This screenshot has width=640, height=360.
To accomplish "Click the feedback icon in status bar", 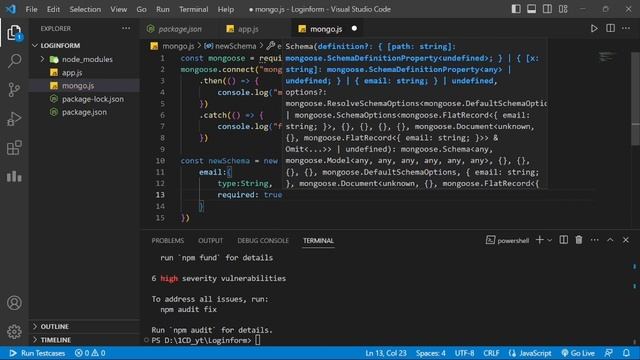I will click(x=609, y=353).
